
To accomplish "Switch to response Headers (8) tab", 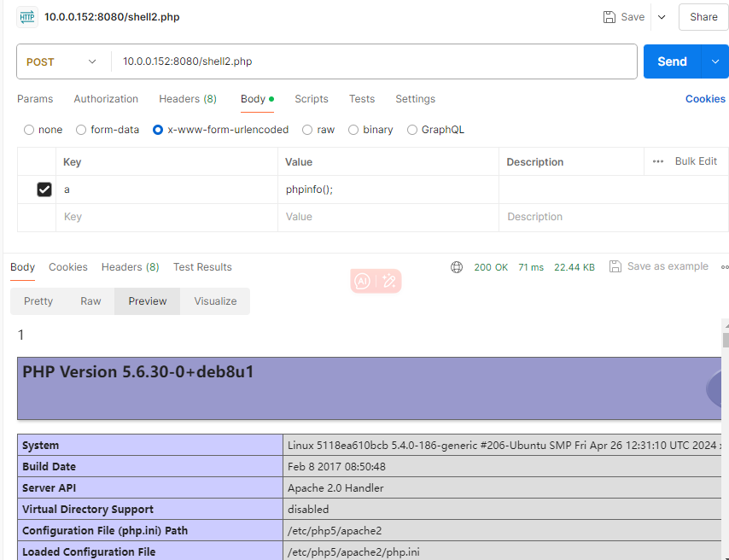I will pos(130,267).
